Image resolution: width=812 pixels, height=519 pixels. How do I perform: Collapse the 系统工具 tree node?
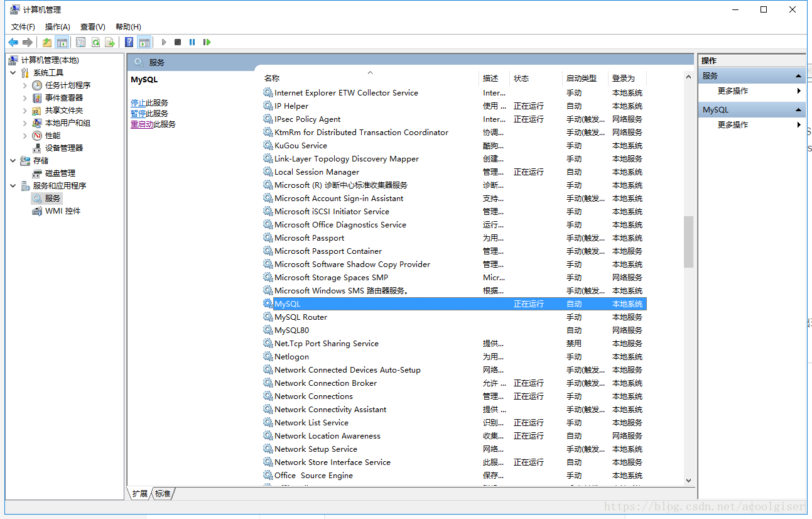[x=13, y=72]
